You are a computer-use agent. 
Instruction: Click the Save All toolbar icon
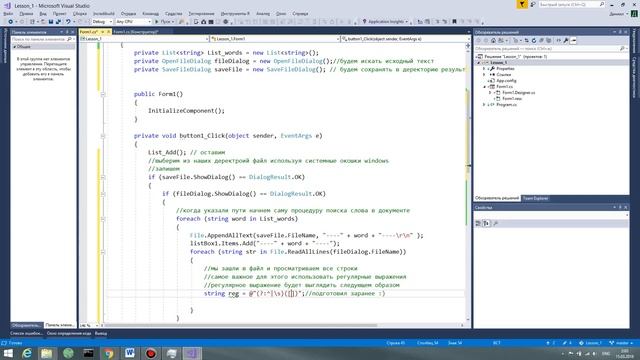58,22
